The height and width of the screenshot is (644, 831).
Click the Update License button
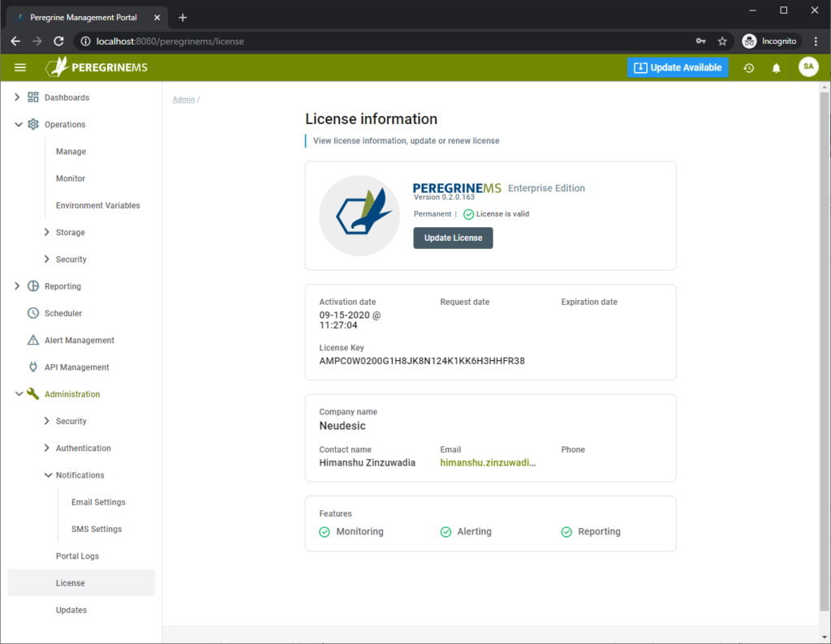pyautogui.click(x=453, y=238)
